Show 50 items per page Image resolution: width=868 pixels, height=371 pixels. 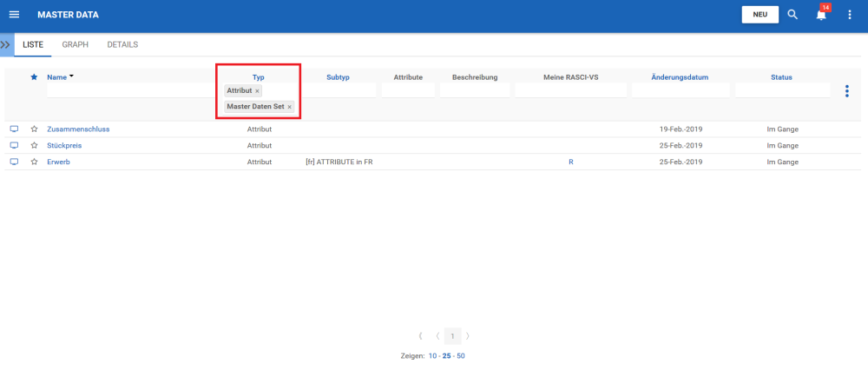pyautogui.click(x=461, y=356)
